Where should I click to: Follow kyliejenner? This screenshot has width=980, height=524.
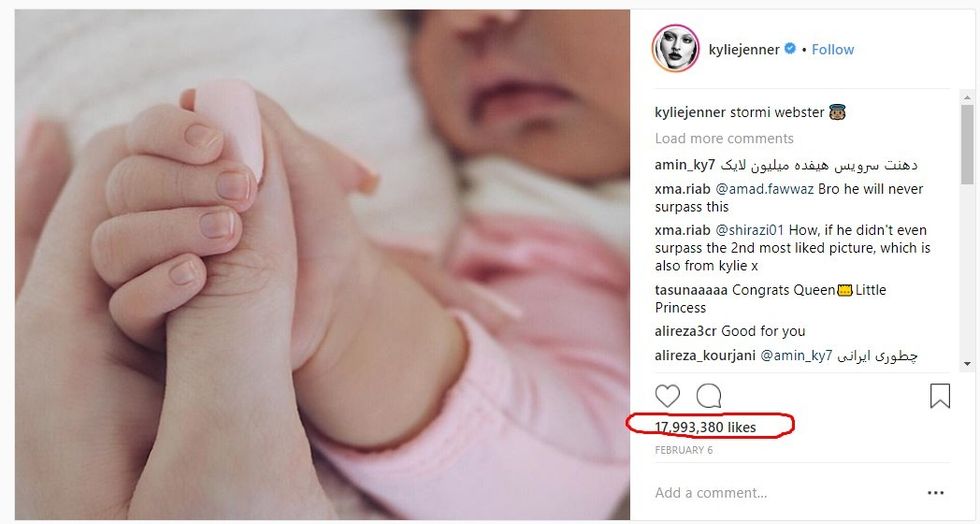832,49
